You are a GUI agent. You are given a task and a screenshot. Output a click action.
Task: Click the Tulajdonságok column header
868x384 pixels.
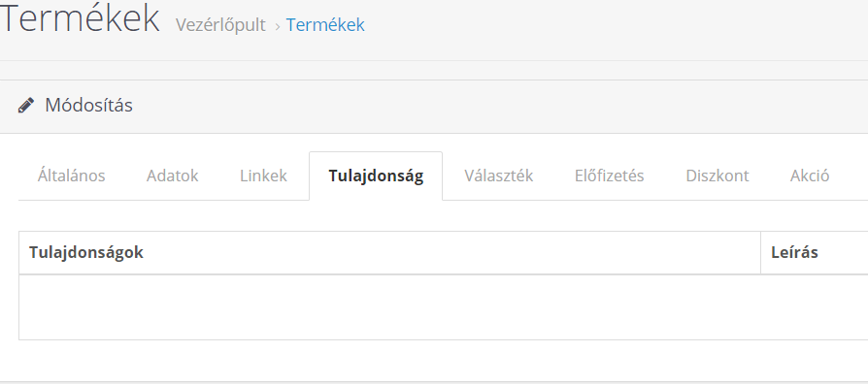[389, 252]
